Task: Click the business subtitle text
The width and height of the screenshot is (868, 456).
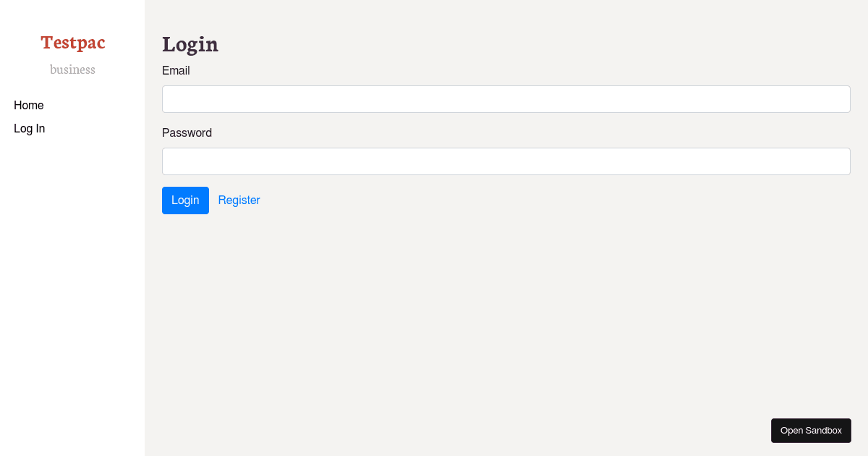Action: tap(72, 69)
